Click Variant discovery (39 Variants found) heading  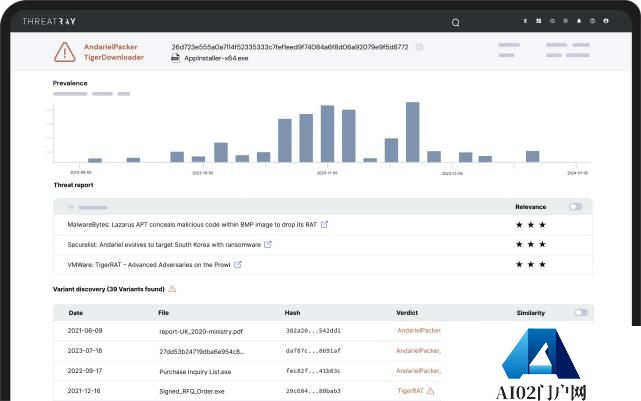pos(109,289)
